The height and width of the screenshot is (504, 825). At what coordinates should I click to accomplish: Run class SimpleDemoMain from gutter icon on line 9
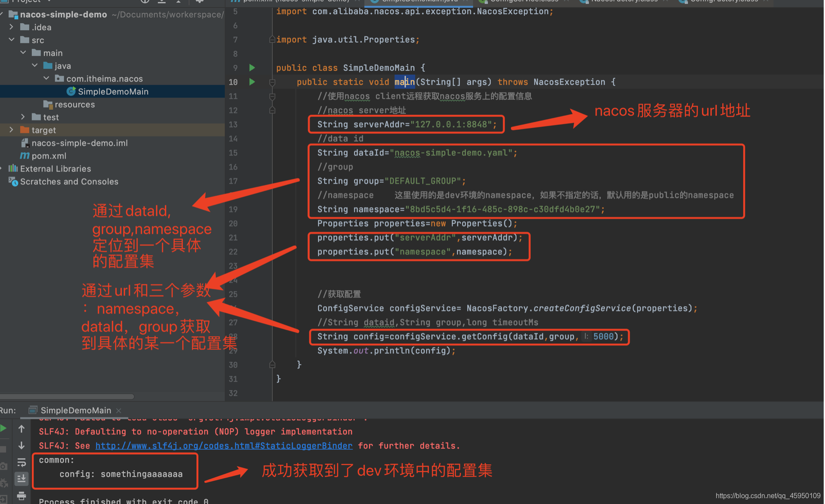[x=252, y=68]
